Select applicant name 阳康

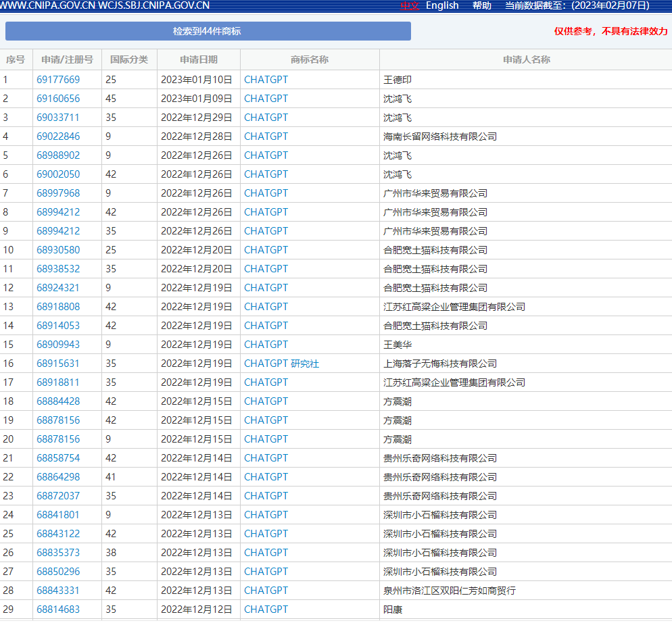(393, 609)
